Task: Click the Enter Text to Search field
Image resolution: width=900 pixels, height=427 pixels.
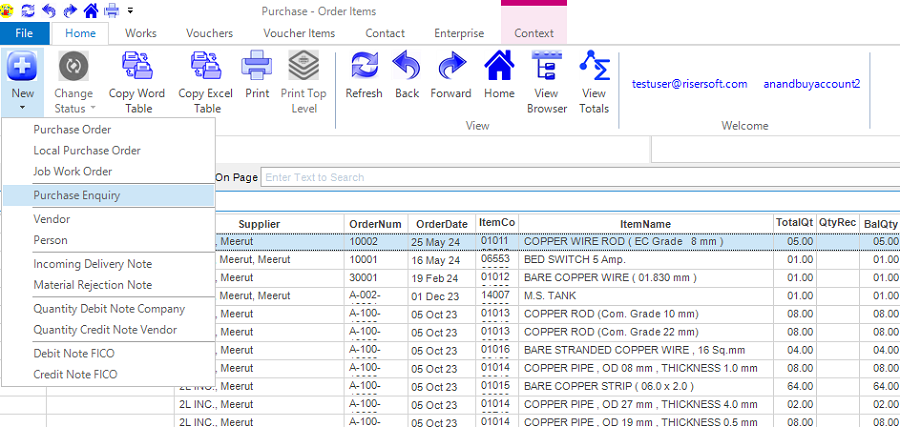Action: click(x=400, y=177)
